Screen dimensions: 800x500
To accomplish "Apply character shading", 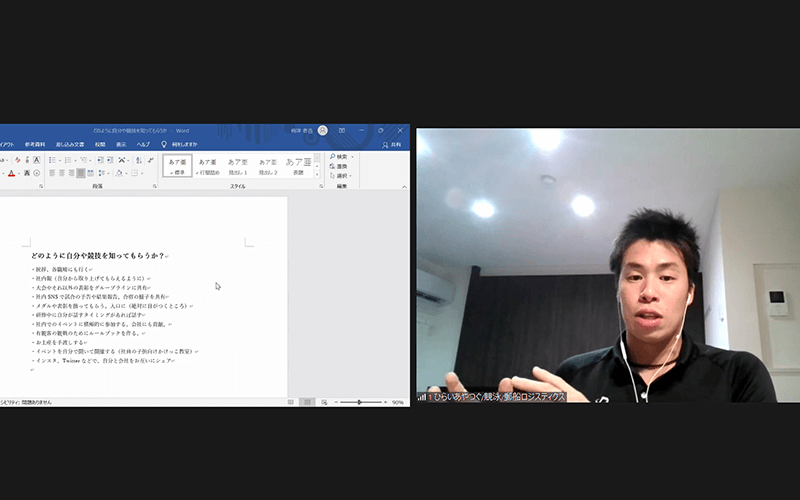I will (27, 173).
